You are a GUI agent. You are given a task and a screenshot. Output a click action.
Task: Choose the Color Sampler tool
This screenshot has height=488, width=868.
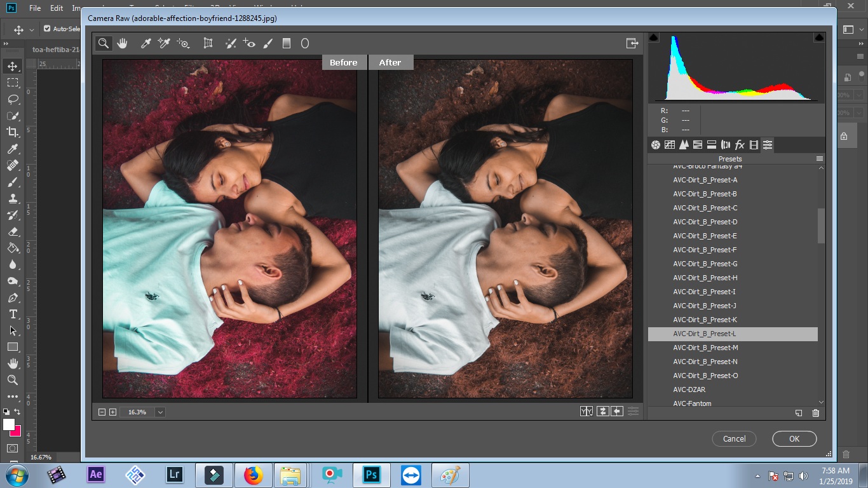click(x=164, y=43)
